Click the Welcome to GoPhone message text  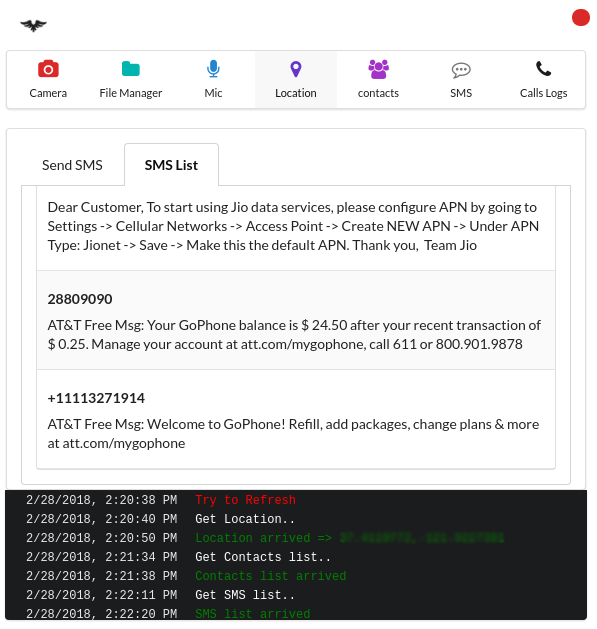[293, 434]
